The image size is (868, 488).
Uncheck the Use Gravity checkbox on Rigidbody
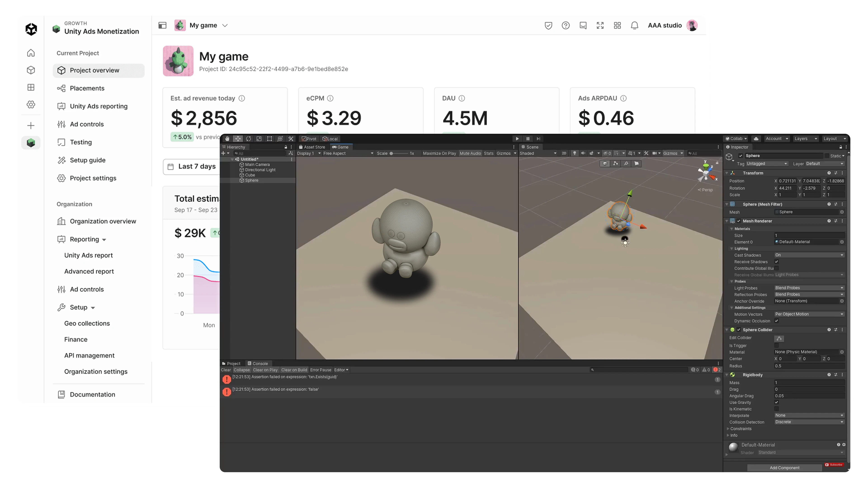pyautogui.click(x=777, y=402)
